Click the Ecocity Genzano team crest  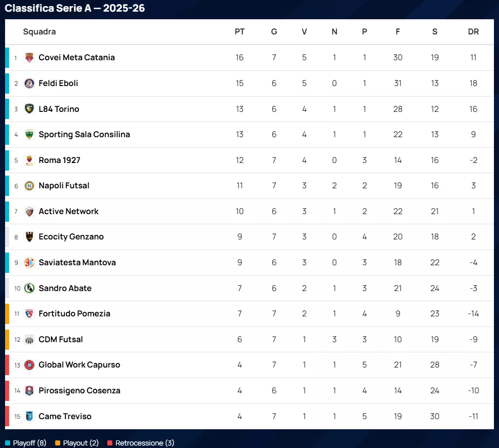pyautogui.click(x=29, y=237)
